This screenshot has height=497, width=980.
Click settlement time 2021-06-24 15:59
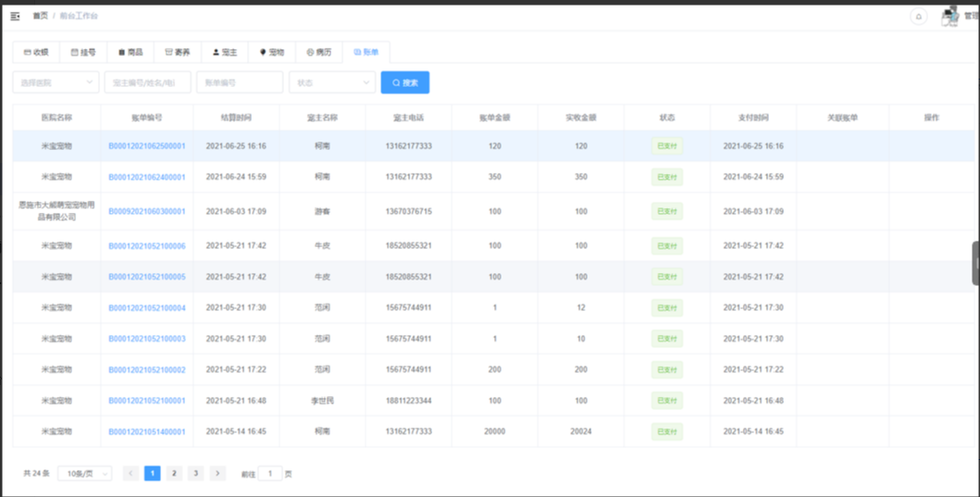[x=236, y=178]
